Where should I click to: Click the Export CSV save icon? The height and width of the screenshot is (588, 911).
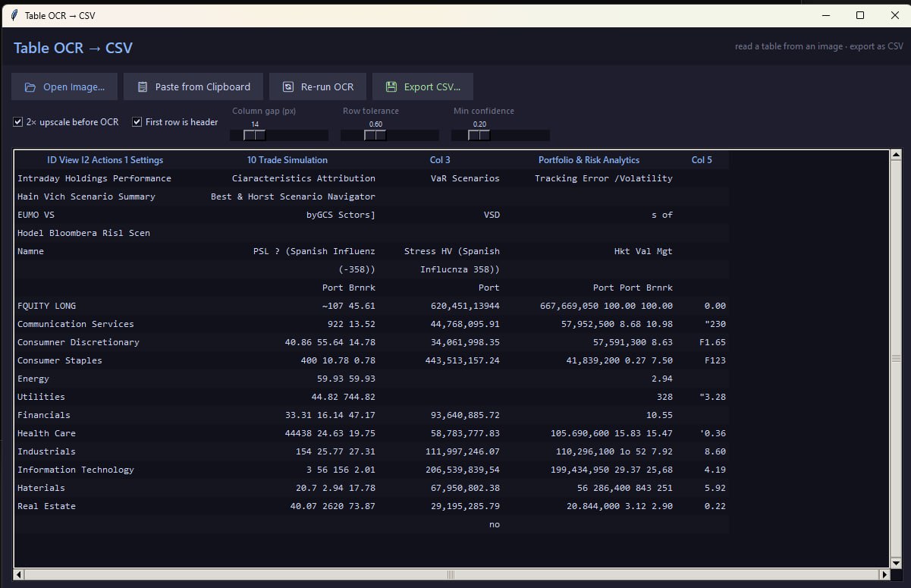391,87
